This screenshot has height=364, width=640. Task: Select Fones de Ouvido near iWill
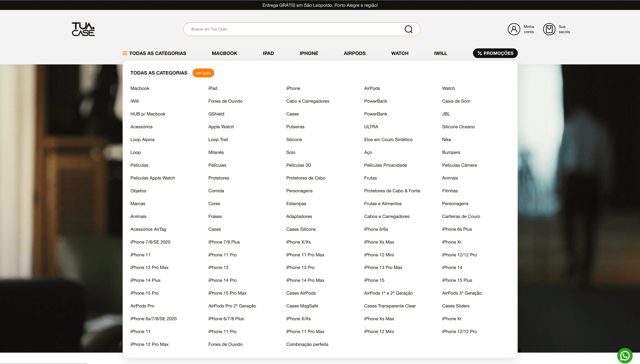225,101
